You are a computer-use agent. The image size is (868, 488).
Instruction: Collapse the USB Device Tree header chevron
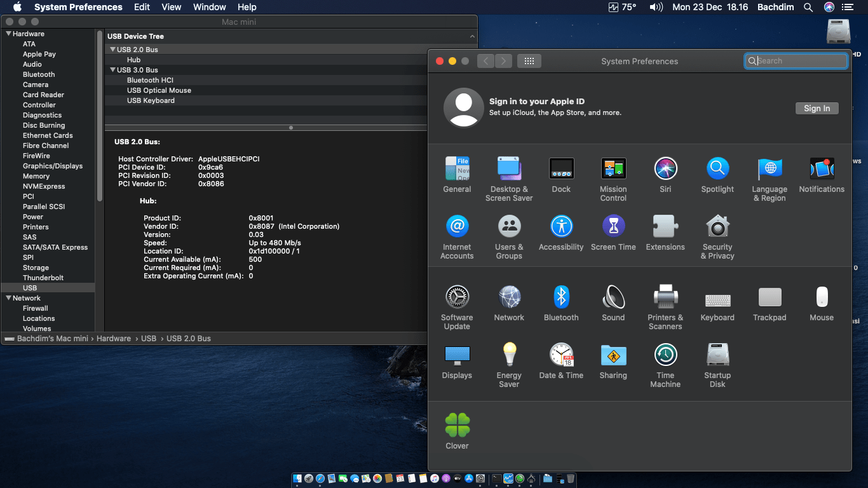(x=472, y=37)
